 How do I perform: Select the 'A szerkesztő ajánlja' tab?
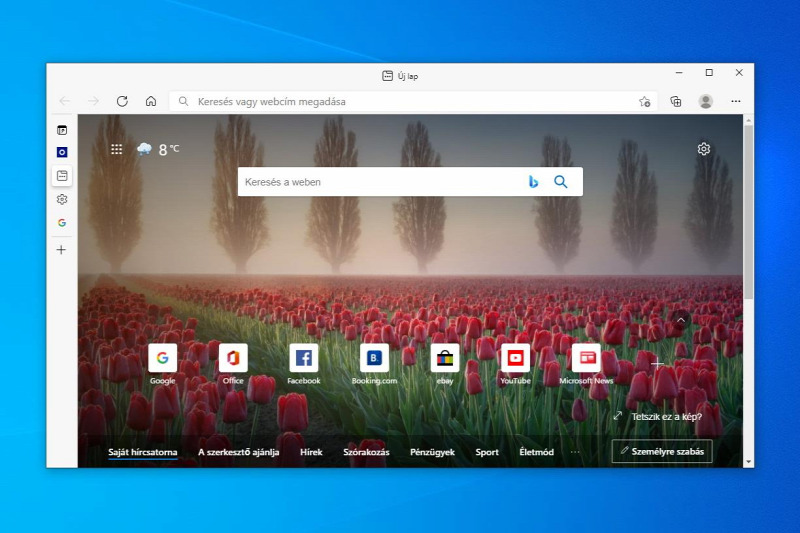click(x=238, y=452)
